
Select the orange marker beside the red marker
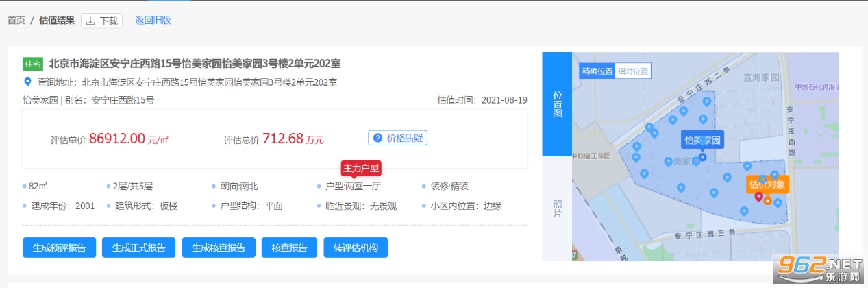coord(767,201)
